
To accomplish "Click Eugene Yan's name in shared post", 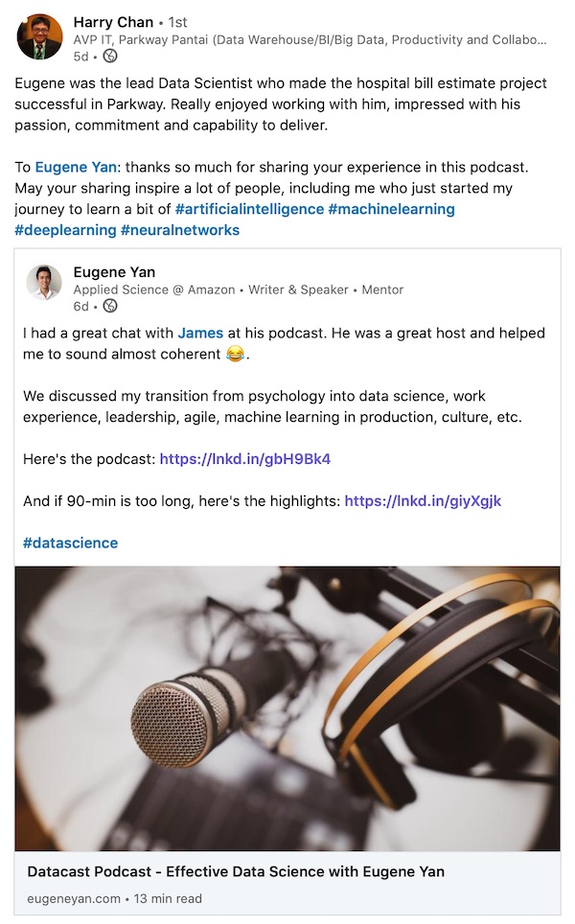I will pos(114,272).
